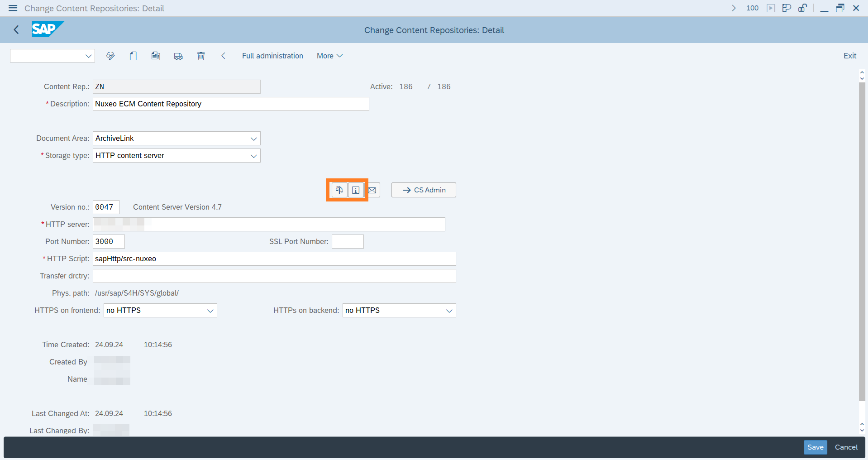
Task: Open the HTTPS on frontend dropdown
Action: 210,311
